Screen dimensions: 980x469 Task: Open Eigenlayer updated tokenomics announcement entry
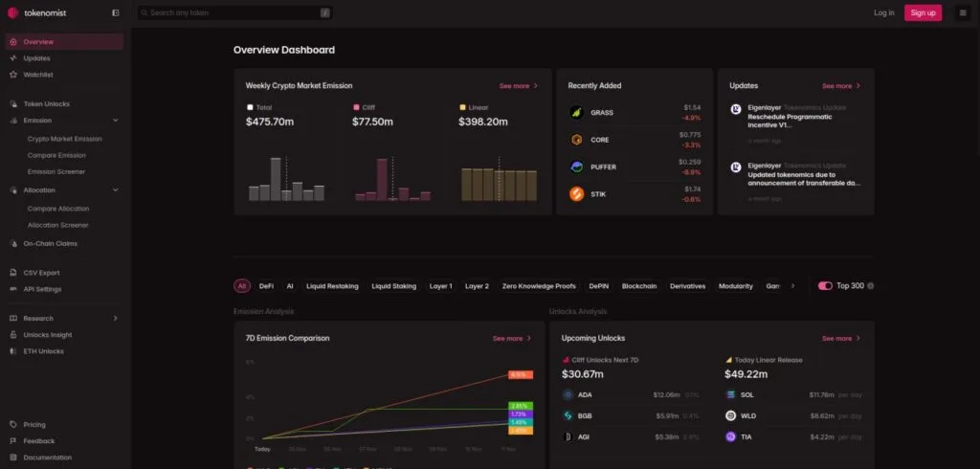(795, 182)
